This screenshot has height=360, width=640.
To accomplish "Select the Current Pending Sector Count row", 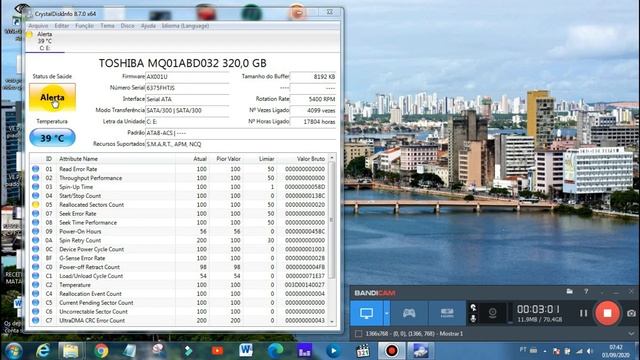I will 179,303.
